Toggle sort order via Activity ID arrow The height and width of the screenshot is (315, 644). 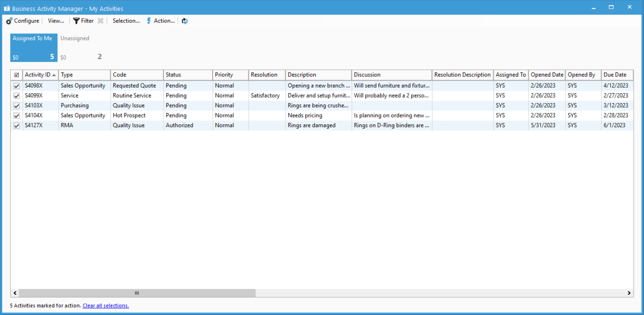point(54,75)
